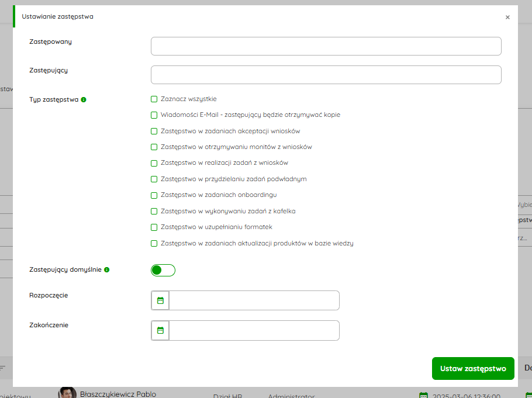This screenshot has height=398, width=532.
Task: Enable Zastępstwo w przydzielaniu zadań podwładnym
Action: tap(154, 179)
